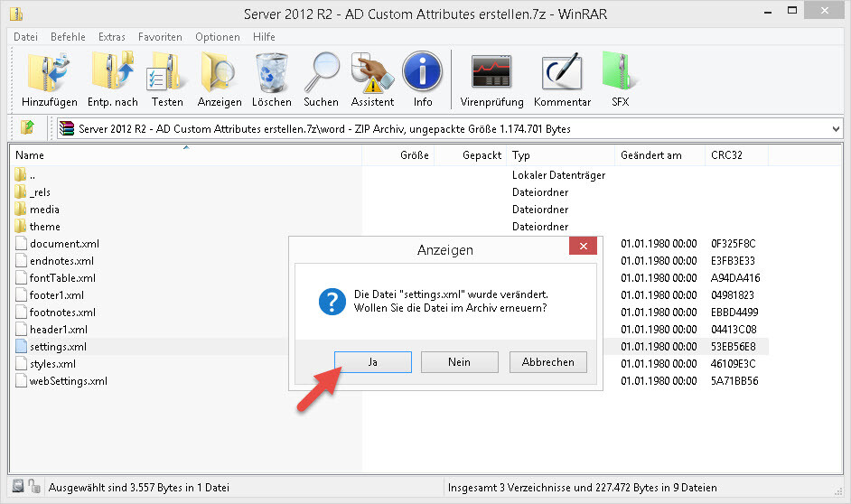Click the SFX archive icon
The height and width of the screenshot is (504, 851).
(x=620, y=79)
